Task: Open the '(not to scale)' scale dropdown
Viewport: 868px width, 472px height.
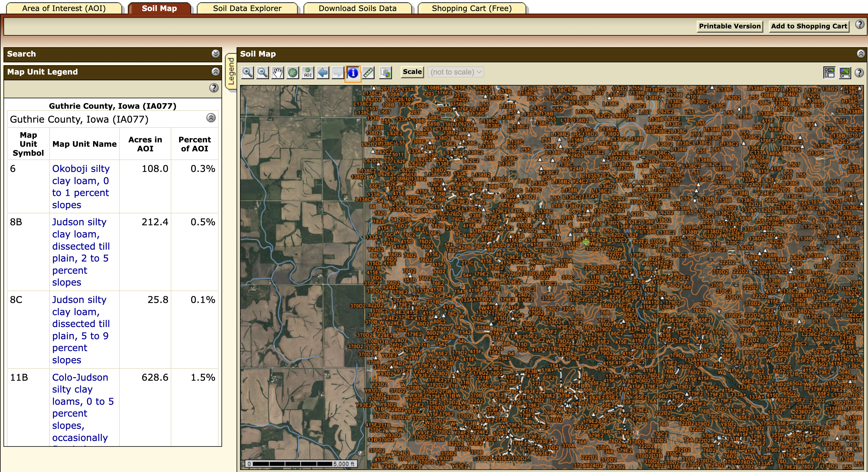Action: click(455, 72)
